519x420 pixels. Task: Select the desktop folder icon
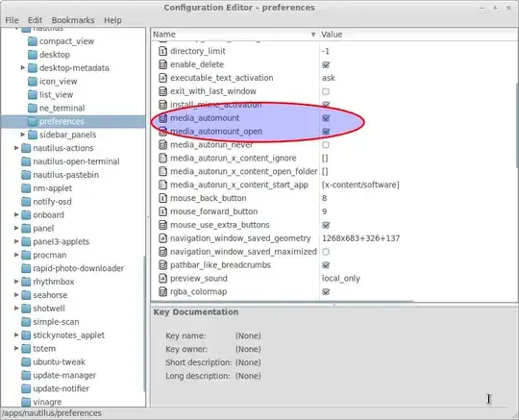click(x=33, y=55)
